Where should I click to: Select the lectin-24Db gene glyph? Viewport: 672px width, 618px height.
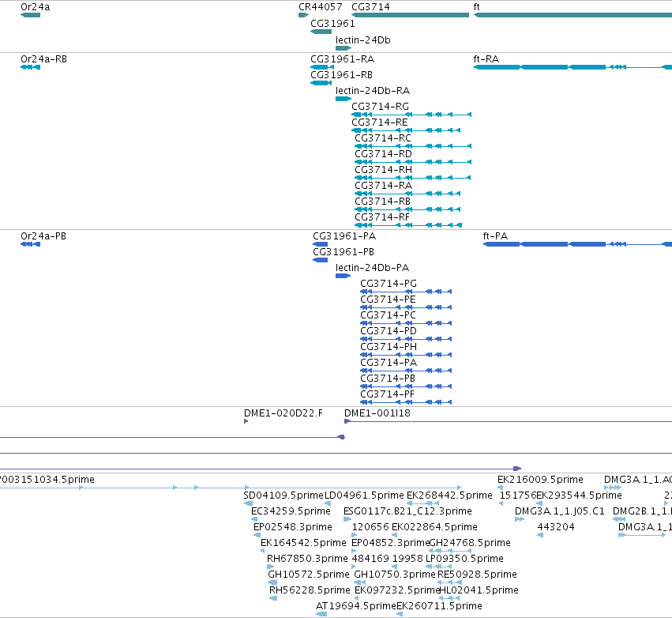[x=344, y=48]
